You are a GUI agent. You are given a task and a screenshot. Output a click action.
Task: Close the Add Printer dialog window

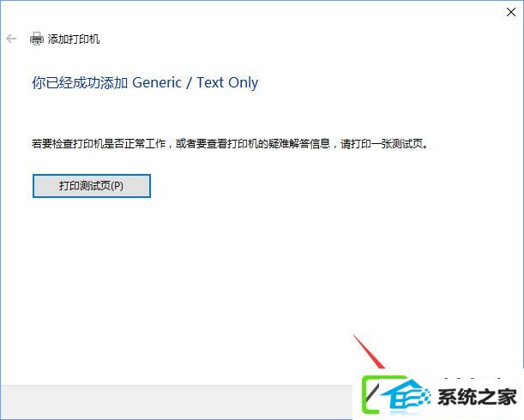click(x=510, y=12)
